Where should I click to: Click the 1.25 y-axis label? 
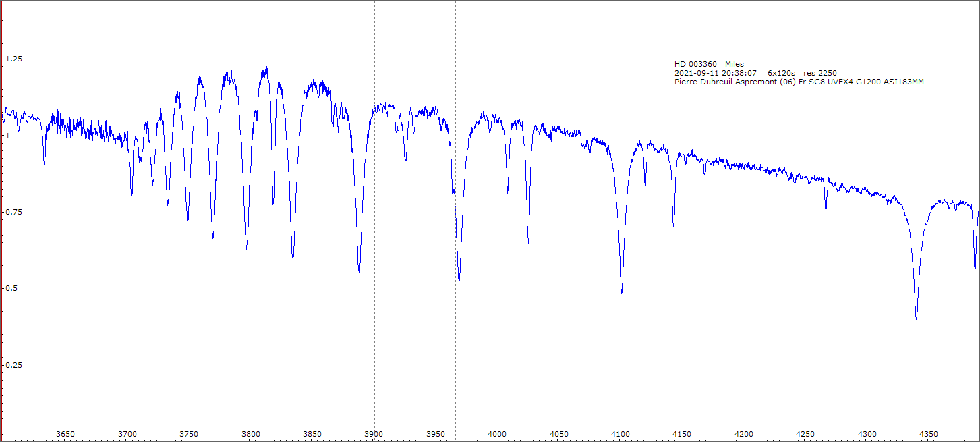pos(13,59)
